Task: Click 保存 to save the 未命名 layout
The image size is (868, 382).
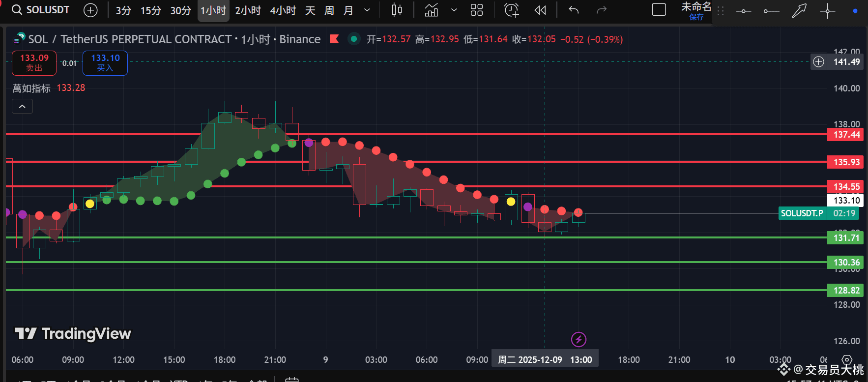Action: pos(696,17)
